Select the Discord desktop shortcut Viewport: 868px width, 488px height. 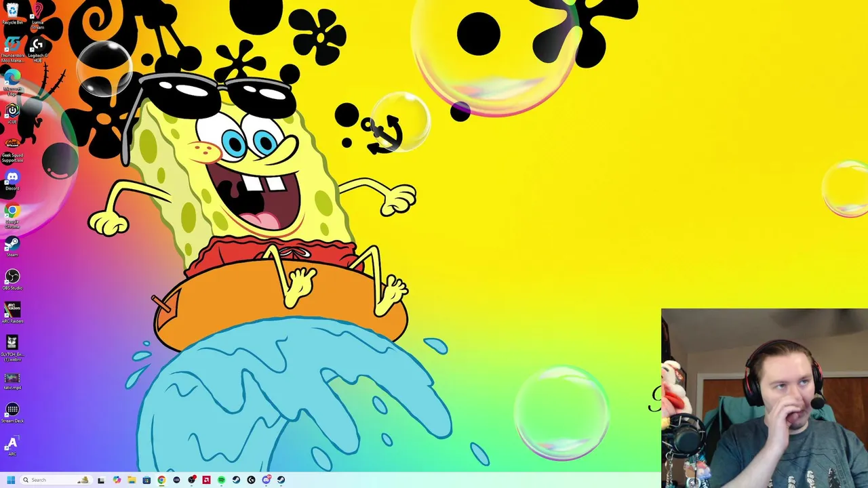point(12,180)
